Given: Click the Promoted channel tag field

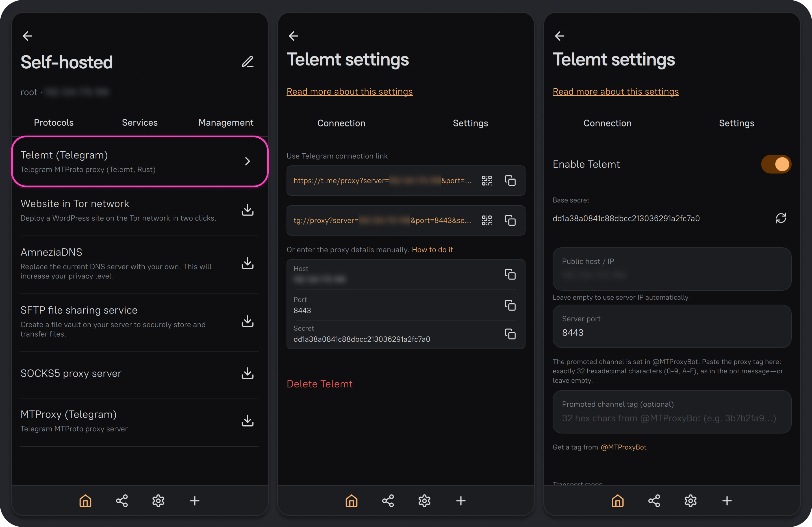Looking at the screenshot, I should tap(672, 412).
